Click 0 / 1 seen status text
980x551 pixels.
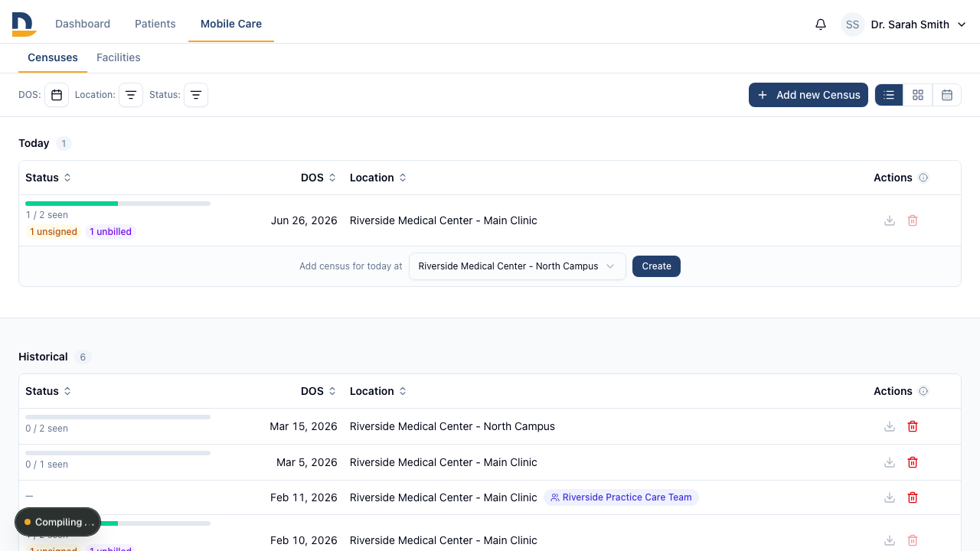point(47,465)
